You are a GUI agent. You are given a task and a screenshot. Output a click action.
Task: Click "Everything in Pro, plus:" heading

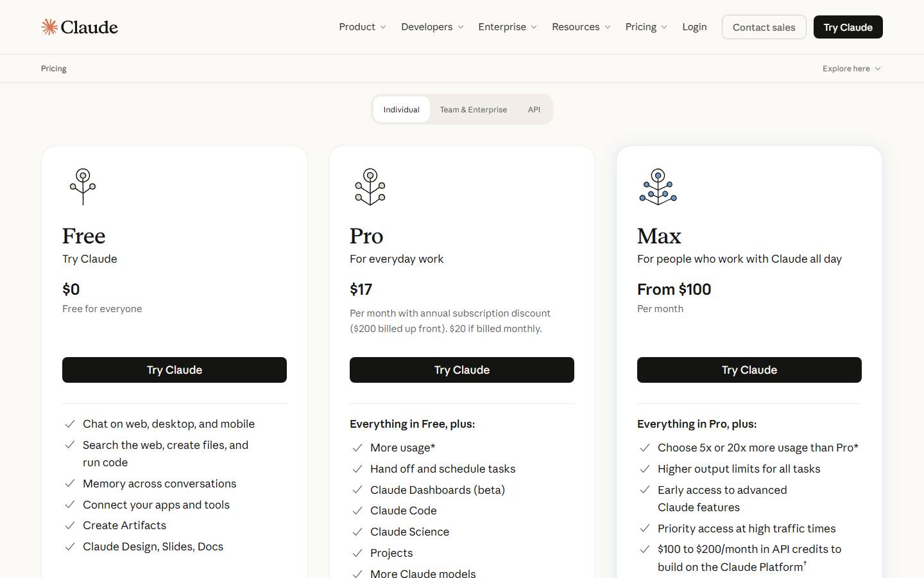(697, 424)
